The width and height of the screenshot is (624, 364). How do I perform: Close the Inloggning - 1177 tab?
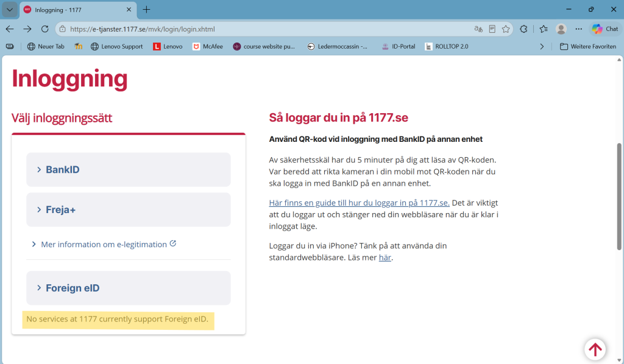[129, 10]
